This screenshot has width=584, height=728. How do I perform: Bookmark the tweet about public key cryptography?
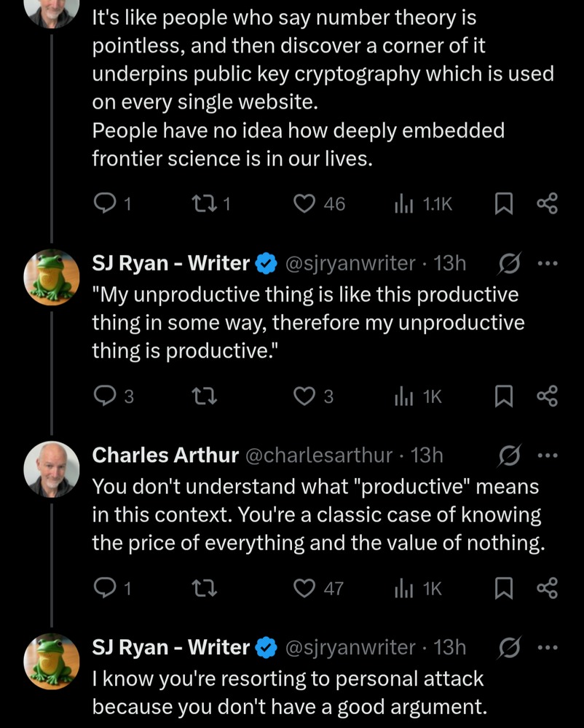tap(503, 205)
